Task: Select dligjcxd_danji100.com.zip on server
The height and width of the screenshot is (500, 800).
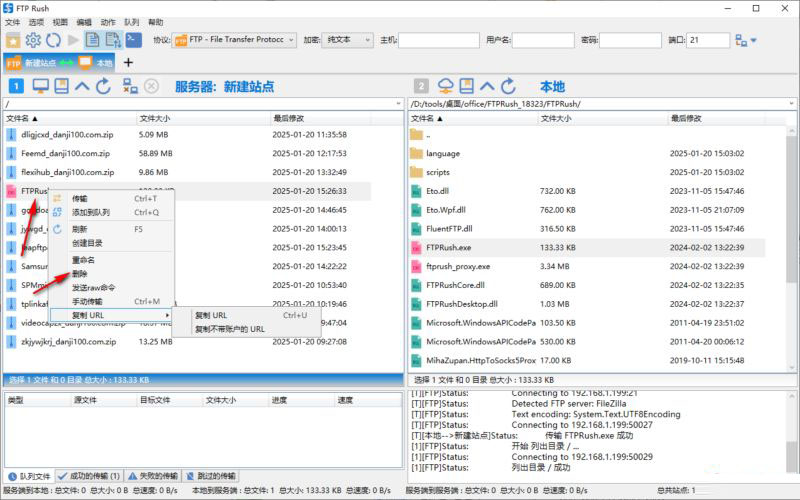Action: click(188, 135)
